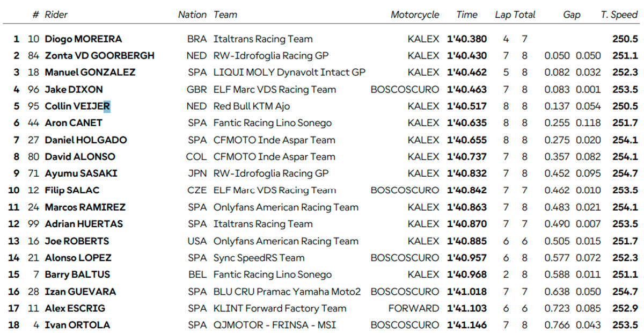Select Manuel GONZALEZ's lap time 1'40.462

click(466, 73)
